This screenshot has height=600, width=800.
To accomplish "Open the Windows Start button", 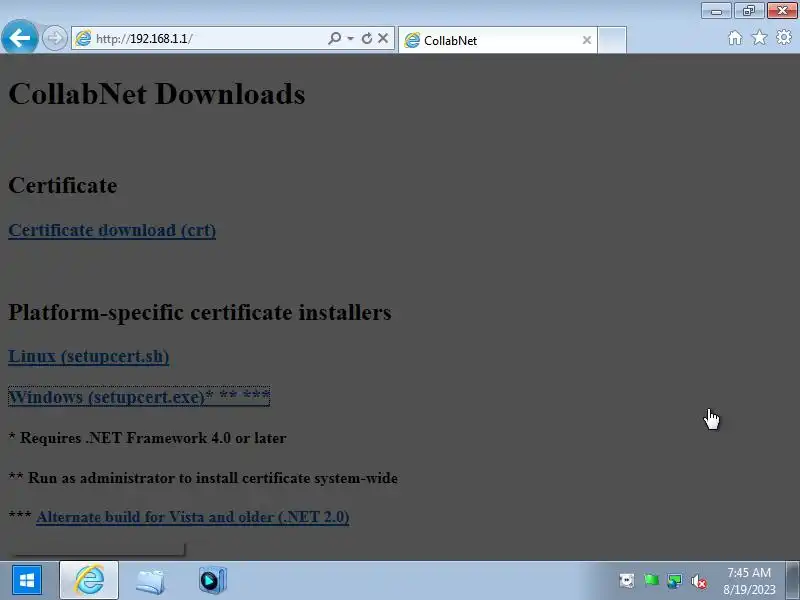I will [27, 580].
